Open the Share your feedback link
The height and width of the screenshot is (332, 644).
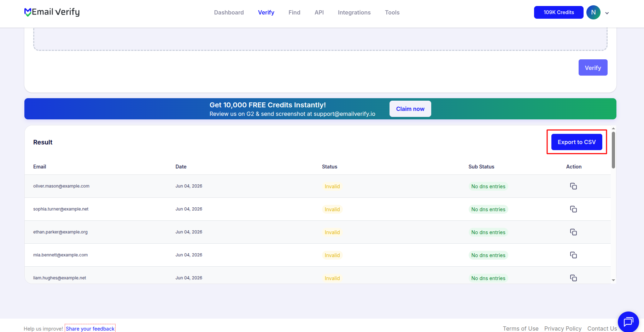pyautogui.click(x=90, y=328)
